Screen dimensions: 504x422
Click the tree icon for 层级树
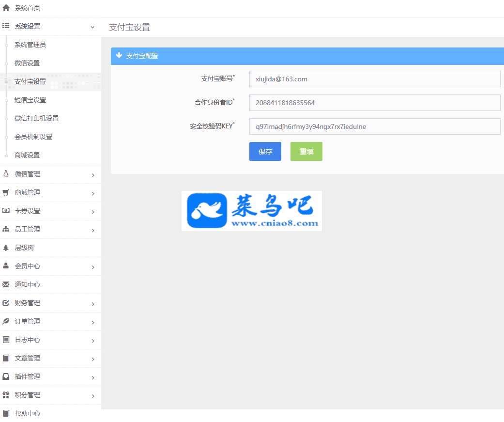coord(6,248)
